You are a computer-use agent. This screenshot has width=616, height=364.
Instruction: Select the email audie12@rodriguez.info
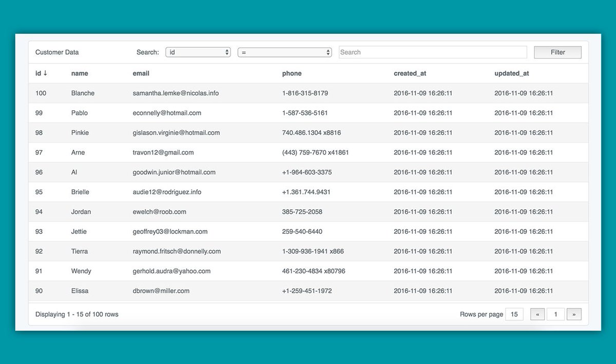click(167, 192)
